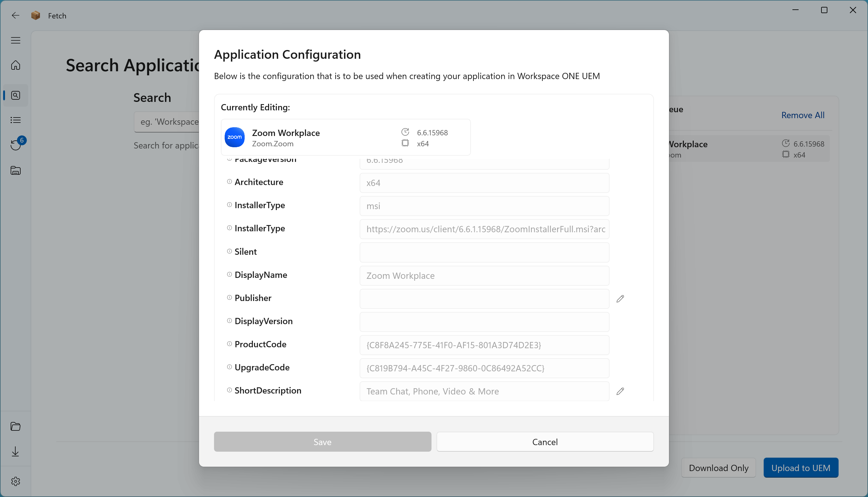The height and width of the screenshot is (497, 868).
Task: Click the Zoom Workplace app logo
Action: [234, 137]
